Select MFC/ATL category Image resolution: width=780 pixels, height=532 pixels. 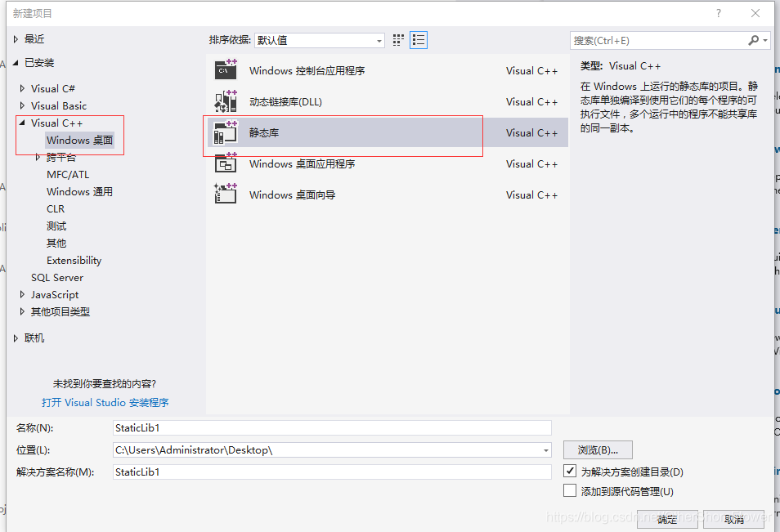68,175
